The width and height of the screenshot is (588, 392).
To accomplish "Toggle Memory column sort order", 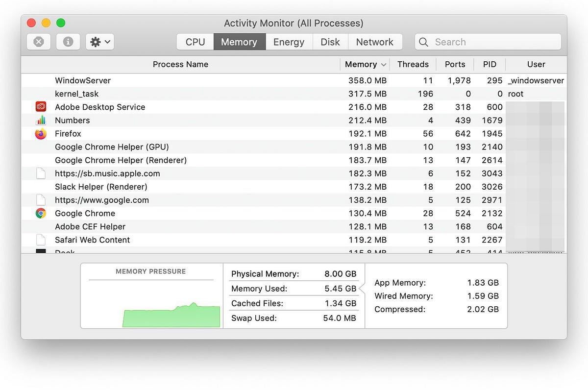I will (366, 64).
